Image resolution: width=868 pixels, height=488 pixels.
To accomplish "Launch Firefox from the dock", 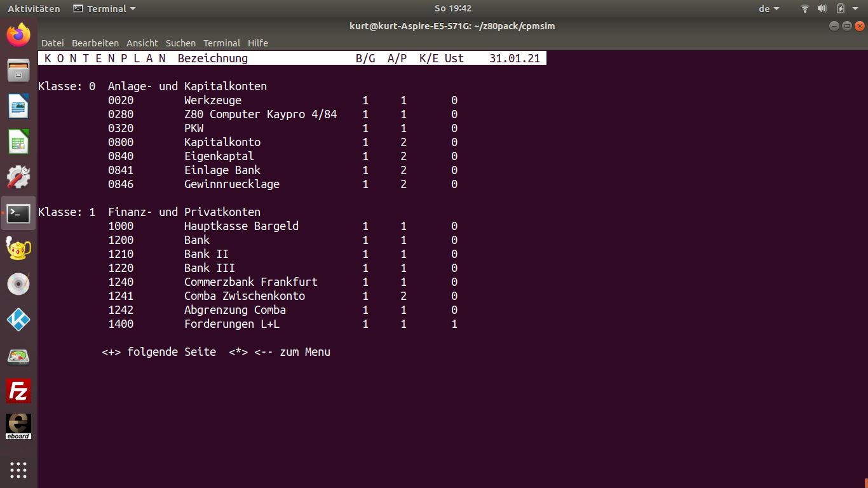I will 18,34.
